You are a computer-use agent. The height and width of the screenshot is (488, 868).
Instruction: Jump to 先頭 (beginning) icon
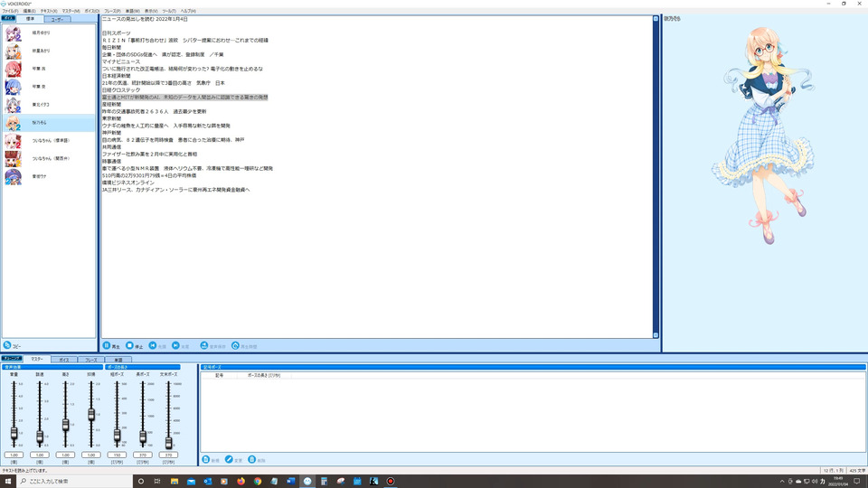click(x=152, y=345)
